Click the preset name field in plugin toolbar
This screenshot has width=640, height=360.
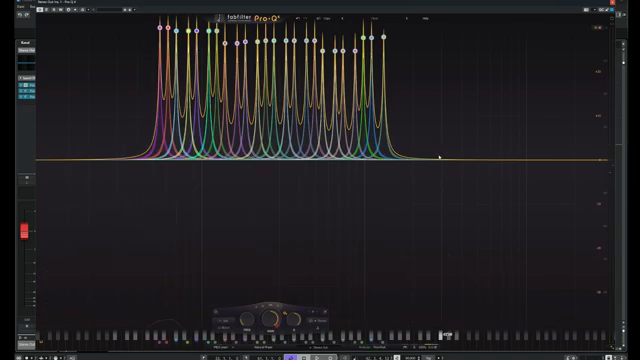(x=109, y=10)
